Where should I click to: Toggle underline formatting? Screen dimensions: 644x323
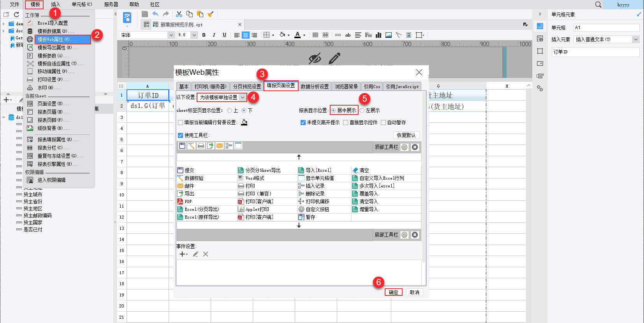point(224,35)
